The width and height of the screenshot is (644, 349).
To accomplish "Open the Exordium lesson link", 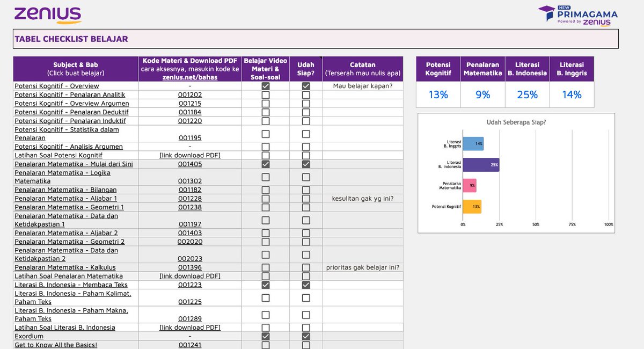I will coord(28,336).
